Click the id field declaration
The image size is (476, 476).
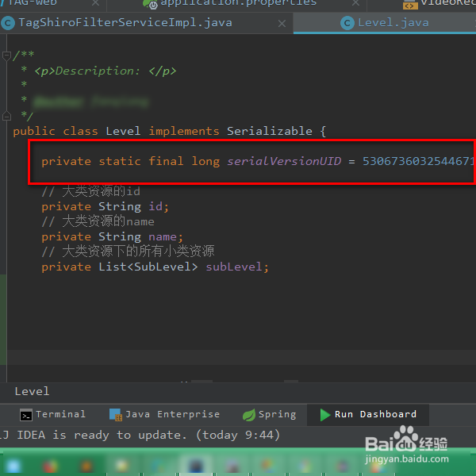click(105, 206)
